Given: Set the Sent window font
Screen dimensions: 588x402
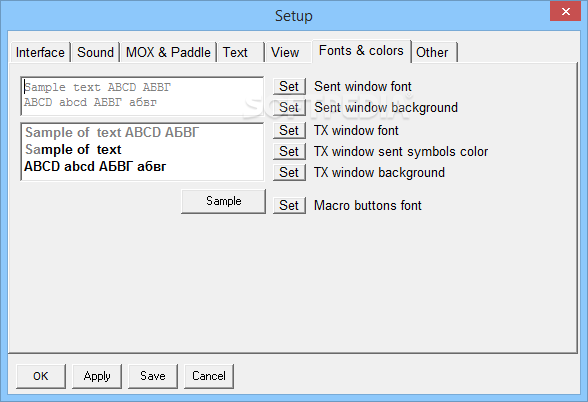Looking at the screenshot, I should coord(289,87).
